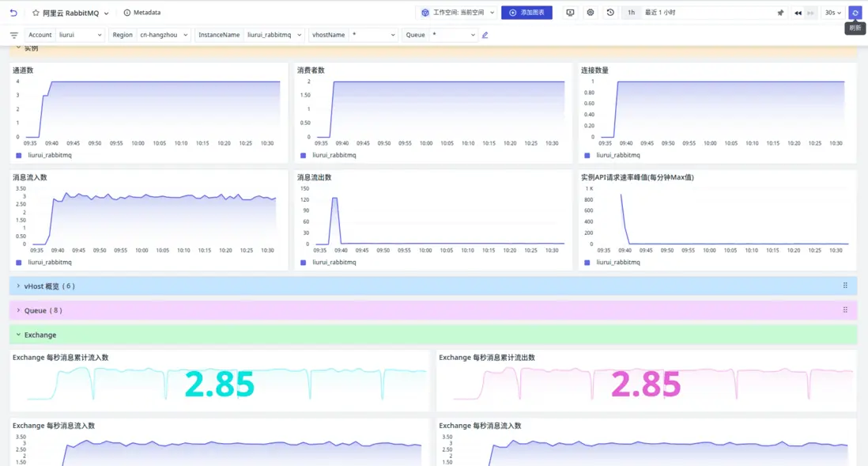
Task: Enter presentation mode via the screen icon
Action: (570, 12)
